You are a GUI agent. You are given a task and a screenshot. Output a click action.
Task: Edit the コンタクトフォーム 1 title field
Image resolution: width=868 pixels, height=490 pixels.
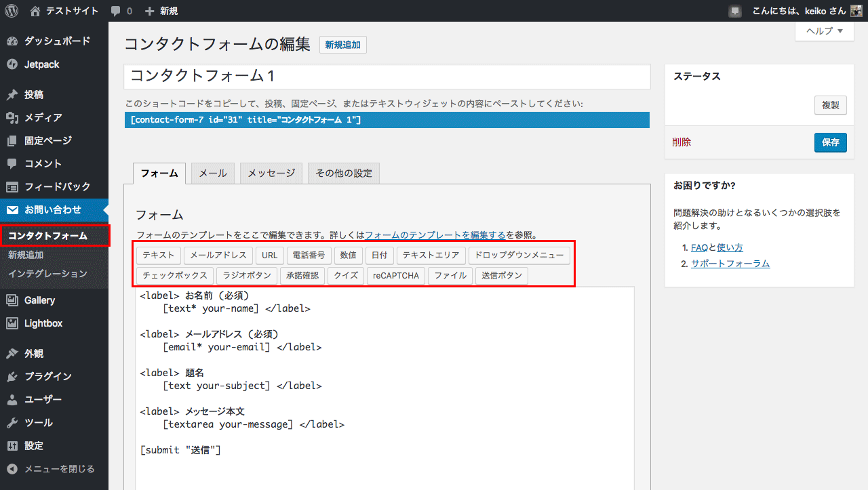[387, 76]
